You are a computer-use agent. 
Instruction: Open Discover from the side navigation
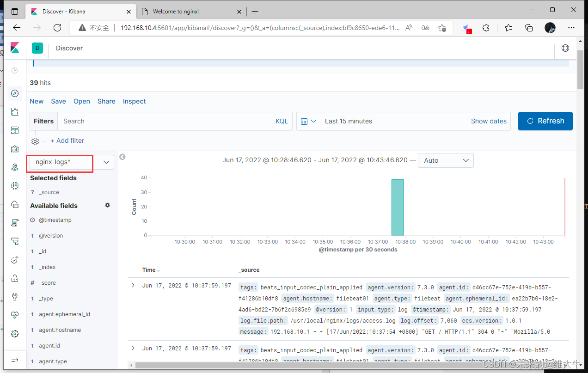pos(15,93)
